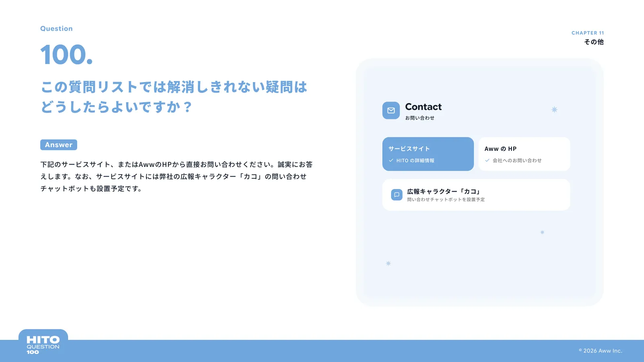Click the Contact heading
Image resolution: width=644 pixels, height=362 pixels.
click(x=423, y=107)
